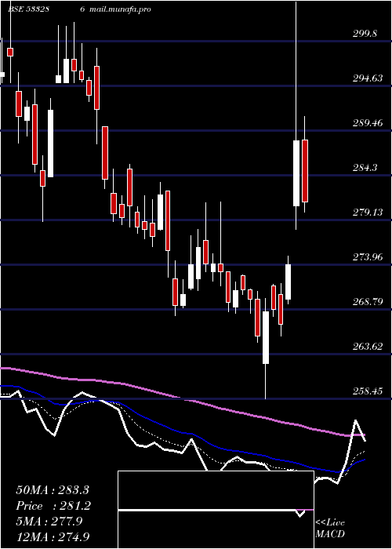This screenshot has height=549, width=392.
Task: Click the 279.13 price axis label
Action: click(367, 213)
